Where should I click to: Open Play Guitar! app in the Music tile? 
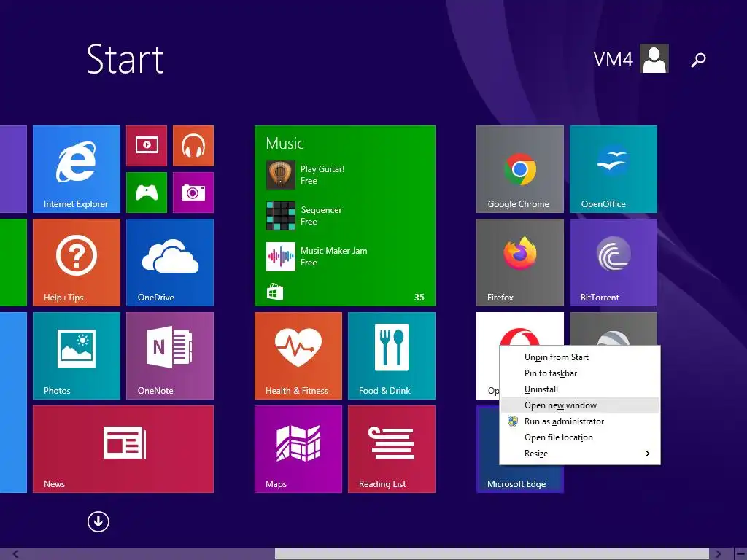pos(306,175)
